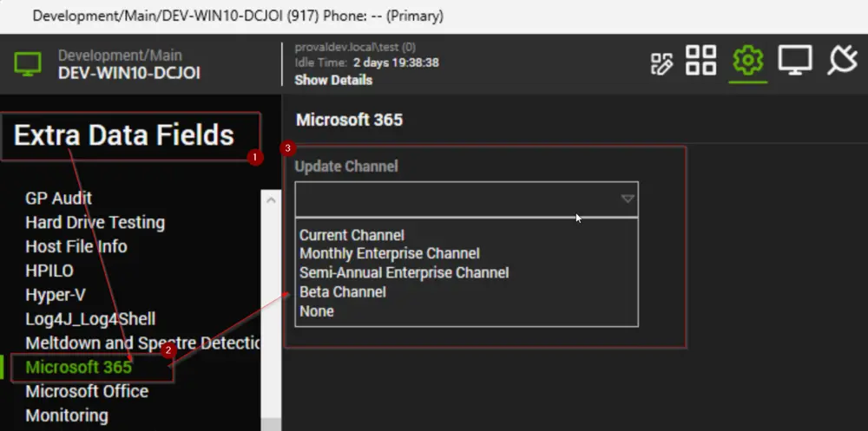Choose None in Update Channel list

click(x=317, y=311)
